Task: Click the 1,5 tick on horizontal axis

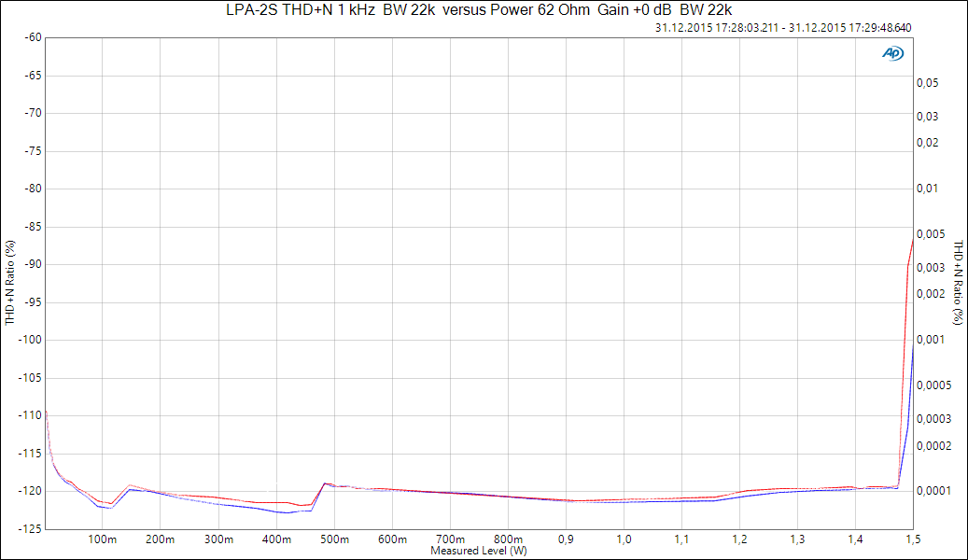Action: coord(913,539)
